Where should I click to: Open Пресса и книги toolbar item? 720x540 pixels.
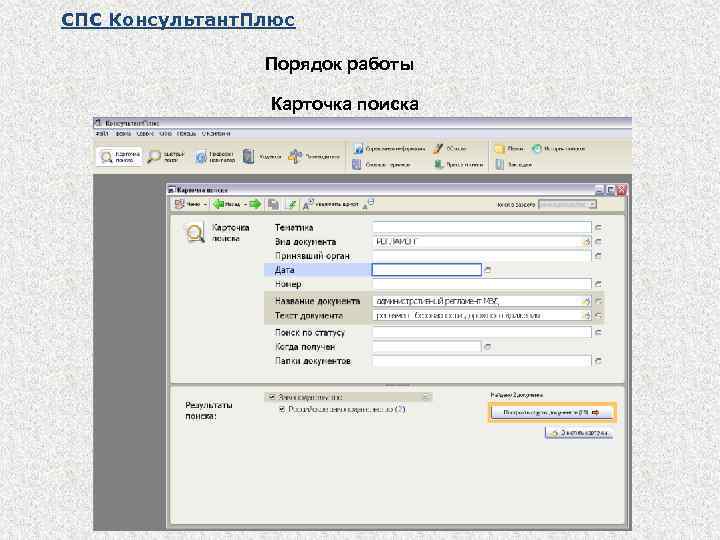pos(459,164)
